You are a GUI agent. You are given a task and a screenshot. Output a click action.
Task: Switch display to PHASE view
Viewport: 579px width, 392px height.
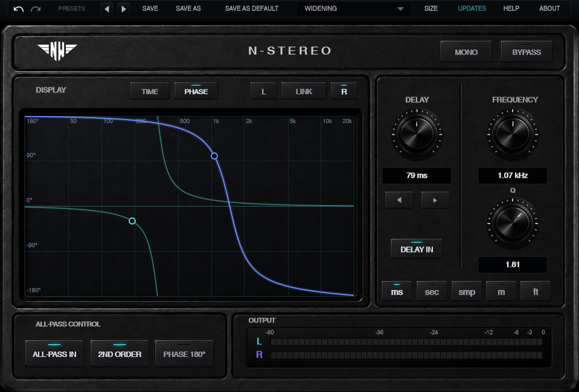(196, 91)
